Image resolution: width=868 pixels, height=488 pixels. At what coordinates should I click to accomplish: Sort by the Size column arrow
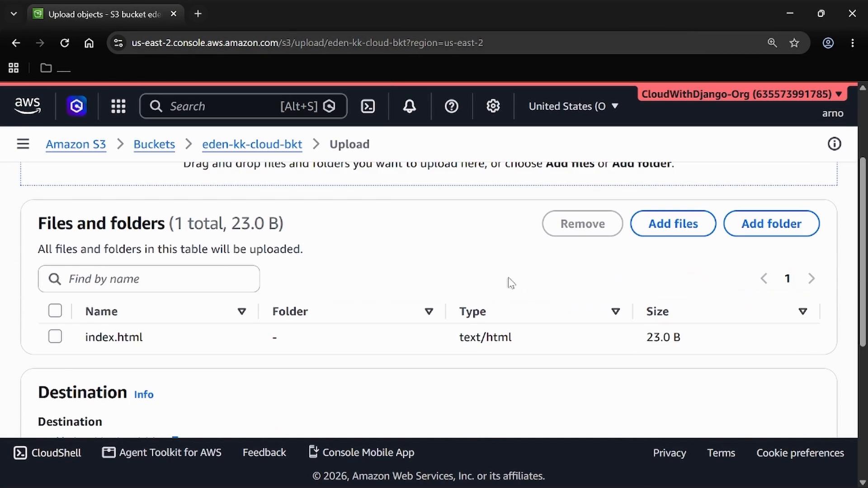pyautogui.click(x=803, y=311)
